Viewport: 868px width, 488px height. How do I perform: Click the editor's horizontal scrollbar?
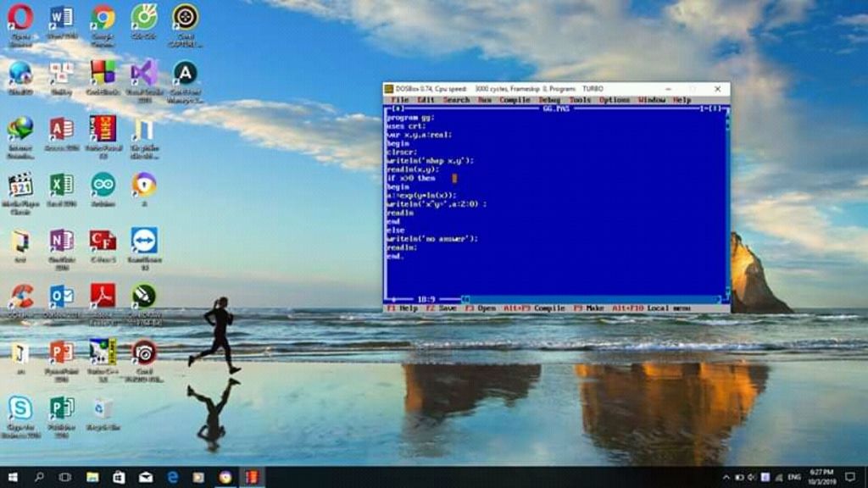pos(590,299)
